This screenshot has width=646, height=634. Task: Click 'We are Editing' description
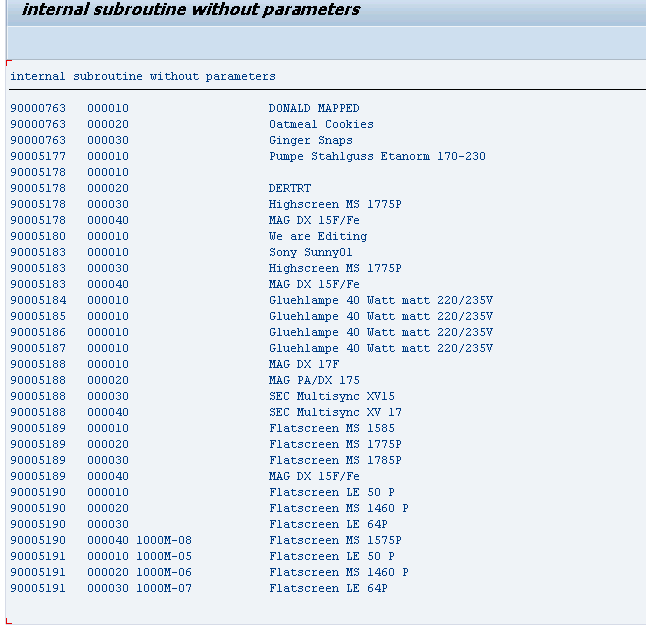[x=318, y=236]
